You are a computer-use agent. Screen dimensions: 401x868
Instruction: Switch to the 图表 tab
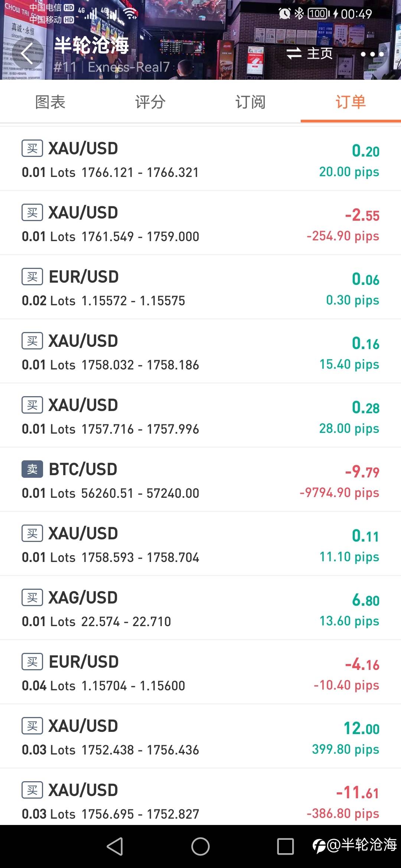(50, 102)
